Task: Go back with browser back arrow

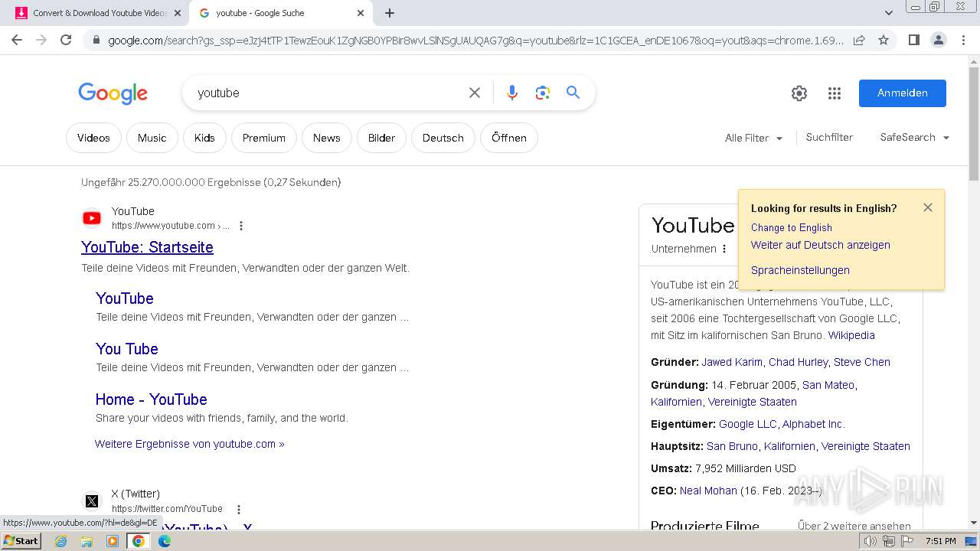Action: (17, 40)
